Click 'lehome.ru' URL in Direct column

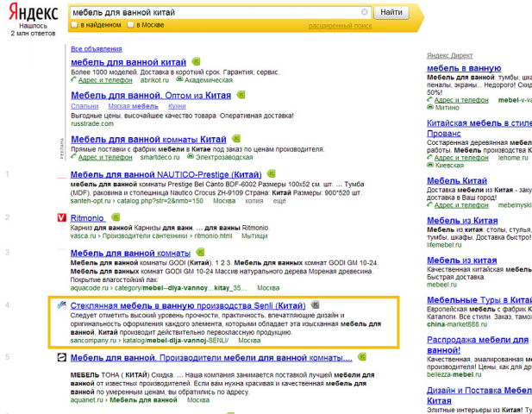pos(513,158)
